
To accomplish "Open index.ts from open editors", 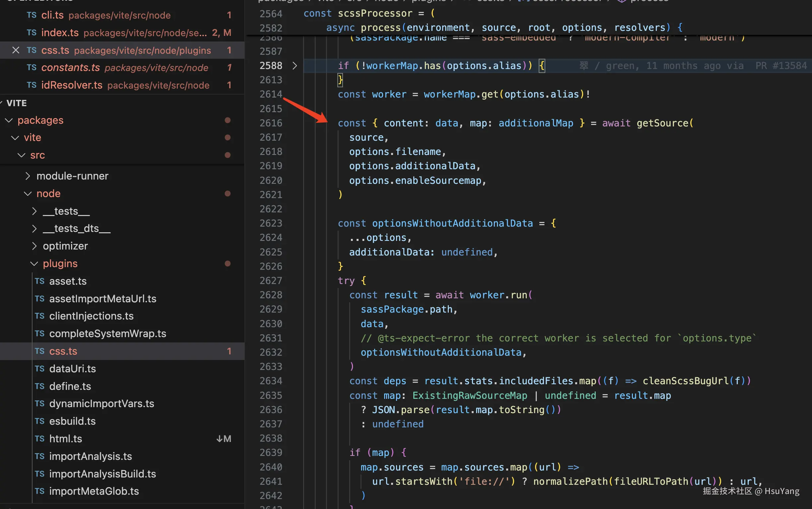I will coord(60,33).
